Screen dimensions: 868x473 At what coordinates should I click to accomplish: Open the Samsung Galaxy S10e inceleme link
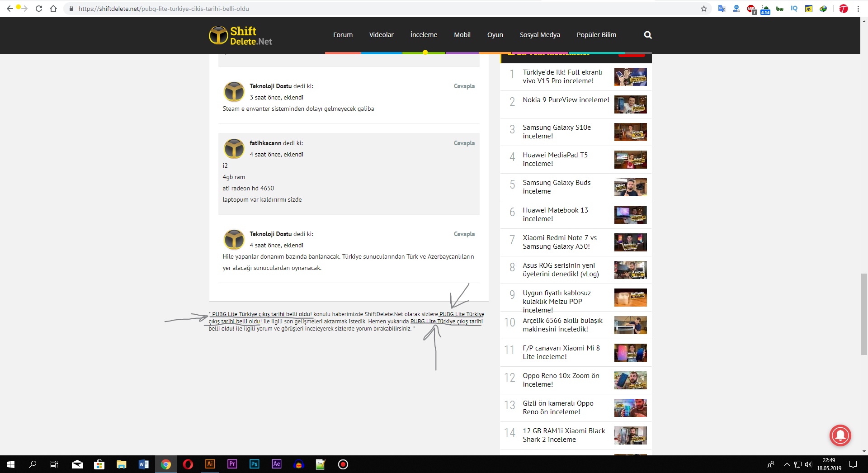click(x=557, y=132)
